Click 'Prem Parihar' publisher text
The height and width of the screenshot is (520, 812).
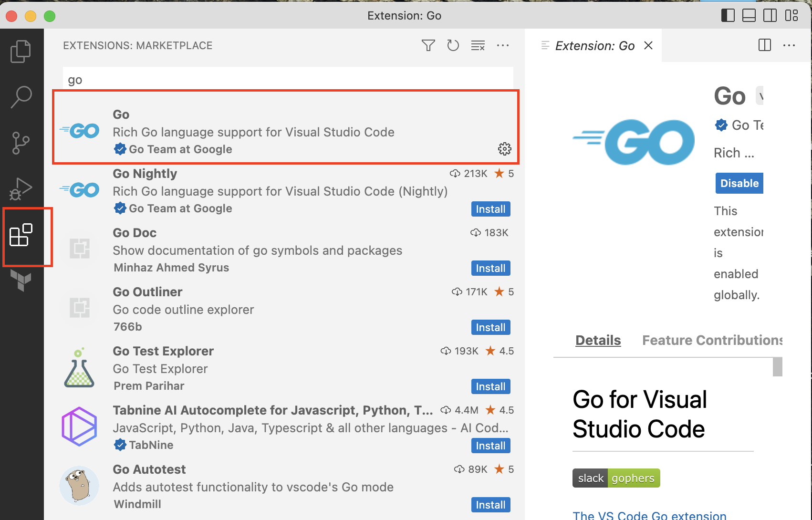(x=149, y=386)
